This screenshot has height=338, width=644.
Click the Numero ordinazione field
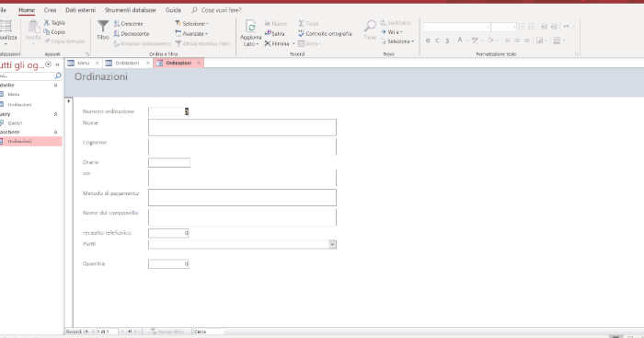click(168, 111)
